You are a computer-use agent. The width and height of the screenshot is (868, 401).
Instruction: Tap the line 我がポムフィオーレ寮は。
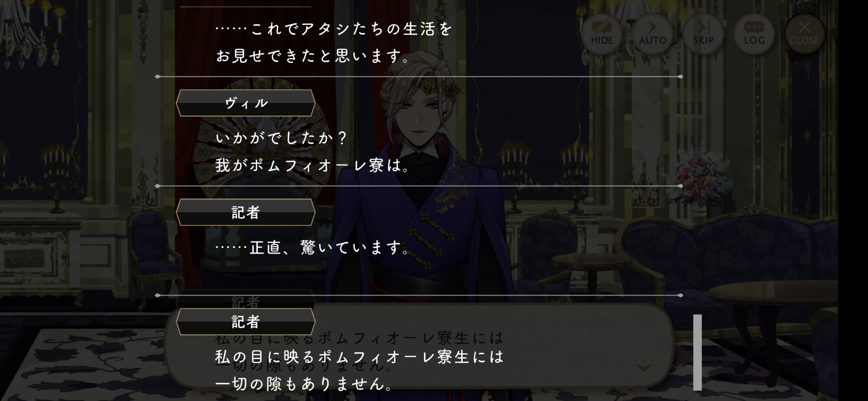pyautogui.click(x=313, y=166)
